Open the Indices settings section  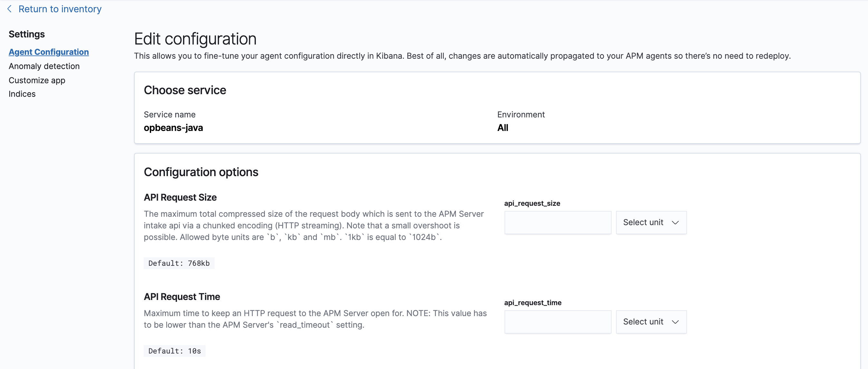coord(22,94)
